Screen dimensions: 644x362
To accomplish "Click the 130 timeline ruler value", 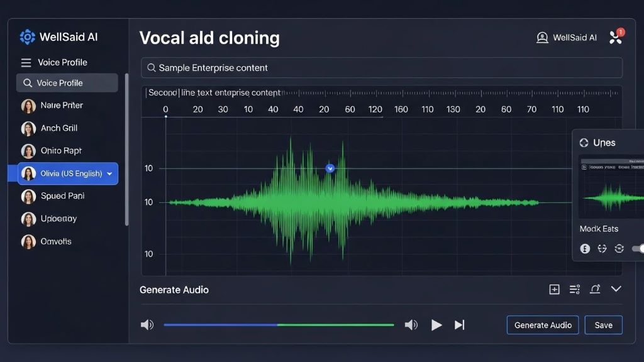I will [453, 109].
